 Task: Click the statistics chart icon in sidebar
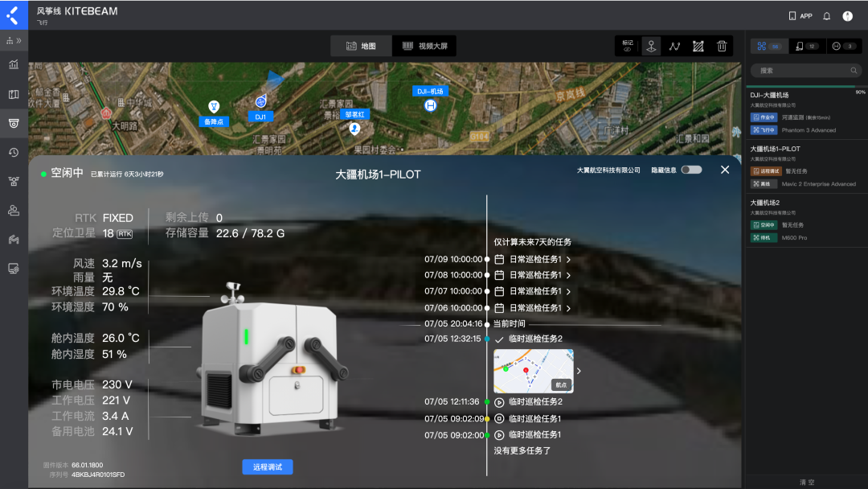click(14, 64)
